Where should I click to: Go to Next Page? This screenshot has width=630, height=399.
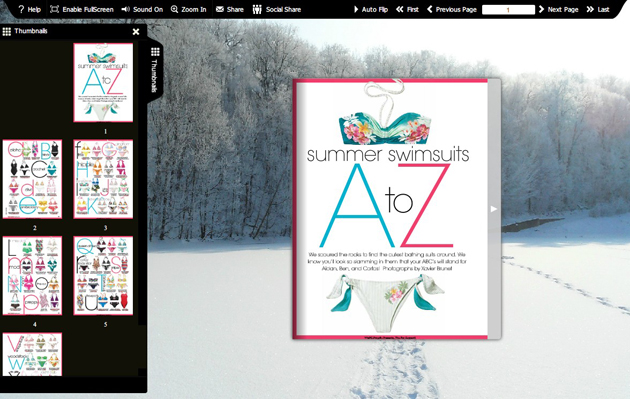[558, 9]
